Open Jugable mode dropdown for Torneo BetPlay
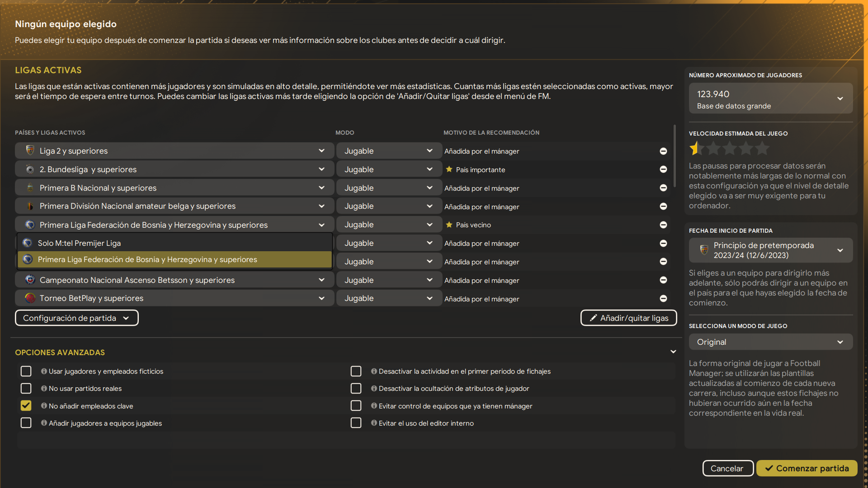 point(389,298)
